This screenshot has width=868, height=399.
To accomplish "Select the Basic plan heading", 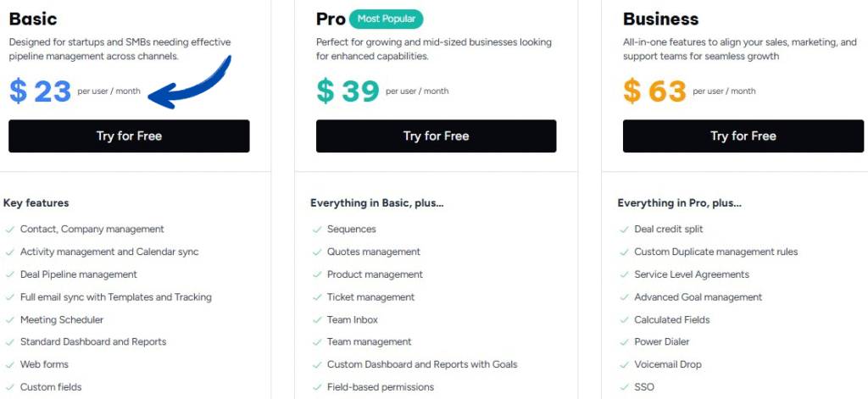I will (33, 19).
